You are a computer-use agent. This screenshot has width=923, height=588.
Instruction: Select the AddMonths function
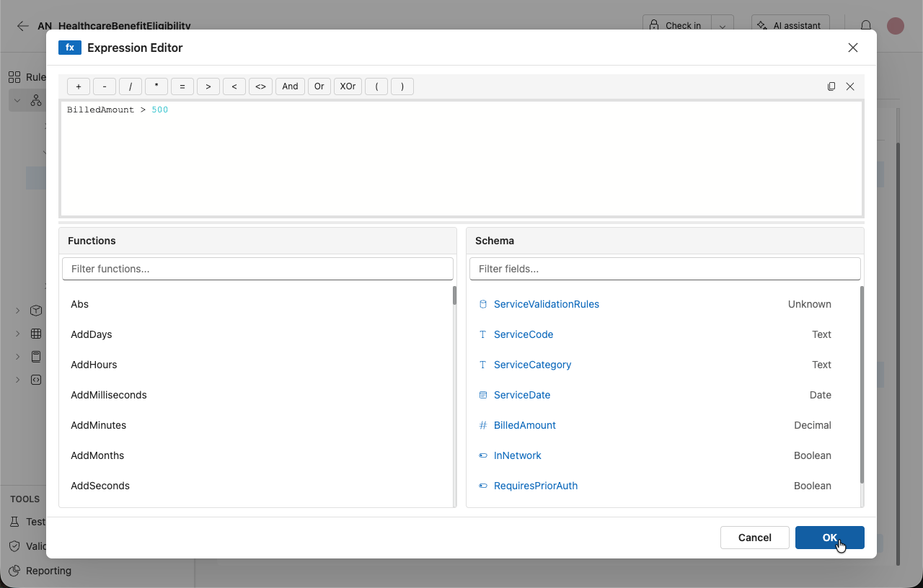click(x=97, y=455)
